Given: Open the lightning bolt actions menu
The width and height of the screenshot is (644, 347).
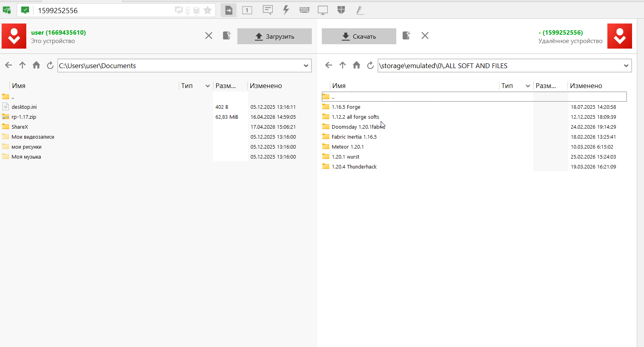Looking at the screenshot, I should pyautogui.click(x=286, y=10).
